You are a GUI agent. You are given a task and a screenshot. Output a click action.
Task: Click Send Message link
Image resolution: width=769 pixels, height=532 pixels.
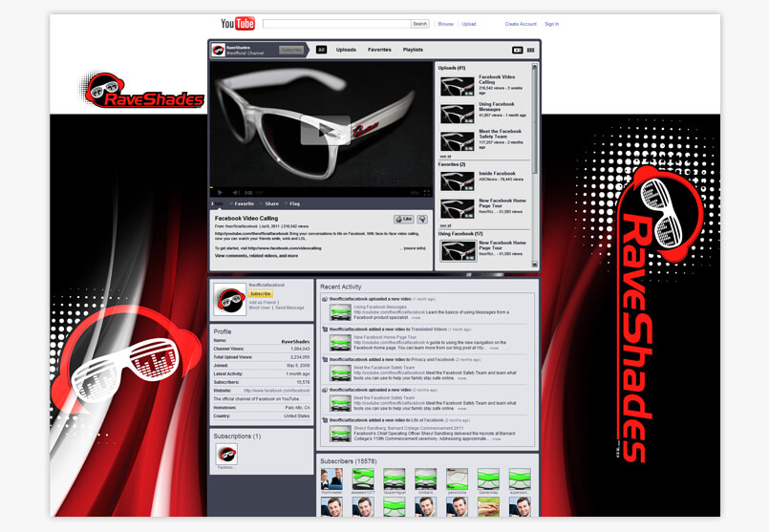[289, 308]
